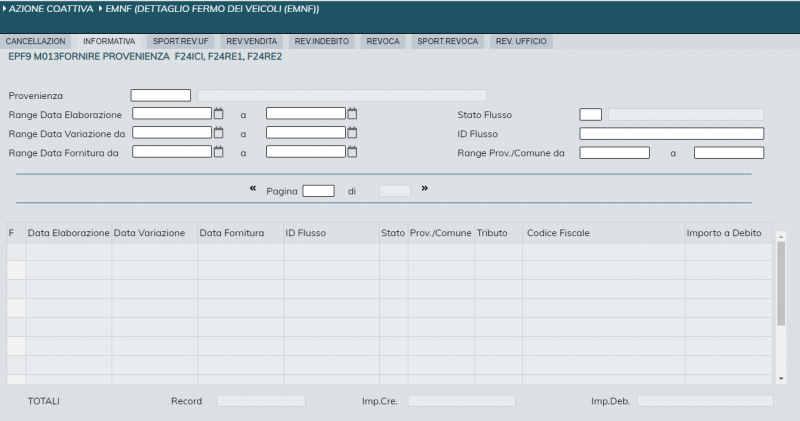This screenshot has width=800, height=421.
Task: Focus the Provenienza input field
Action: pyautogui.click(x=160, y=95)
